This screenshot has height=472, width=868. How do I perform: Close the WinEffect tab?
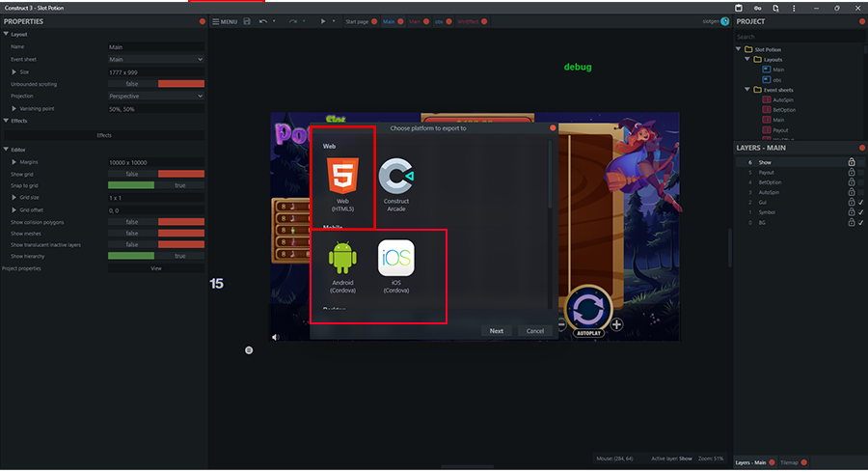pos(484,21)
